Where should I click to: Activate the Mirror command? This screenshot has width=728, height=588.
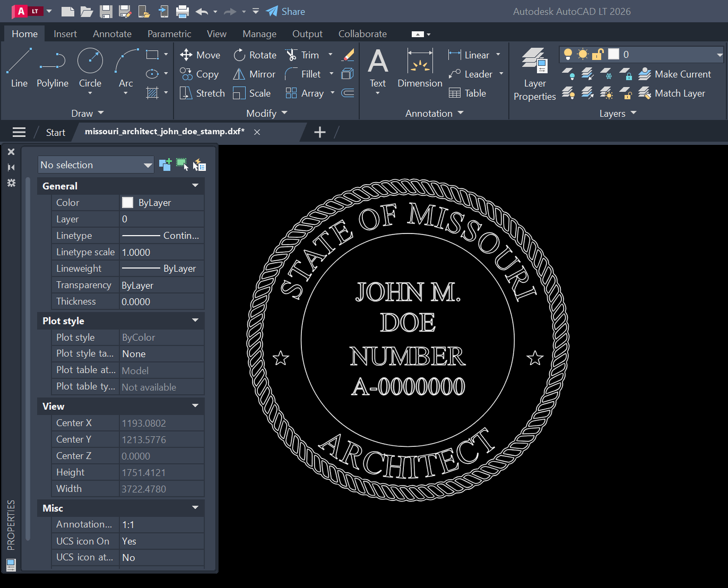click(x=254, y=74)
